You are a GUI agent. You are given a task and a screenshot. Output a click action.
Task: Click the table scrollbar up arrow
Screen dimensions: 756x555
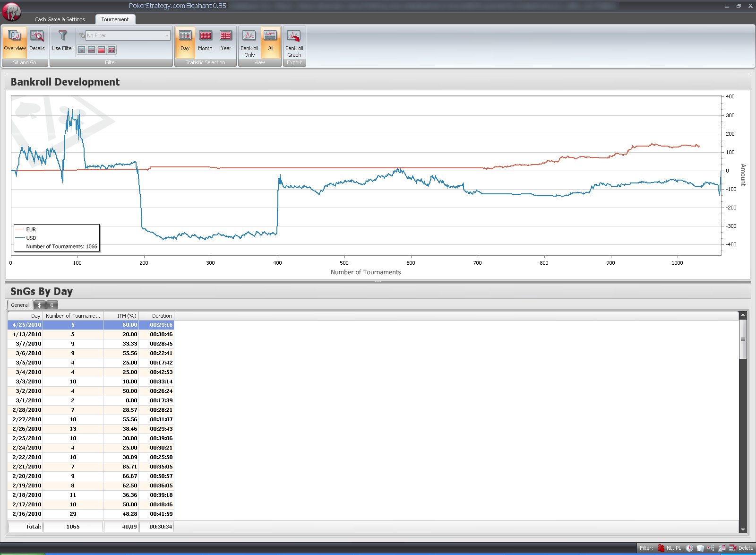[743, 315]
